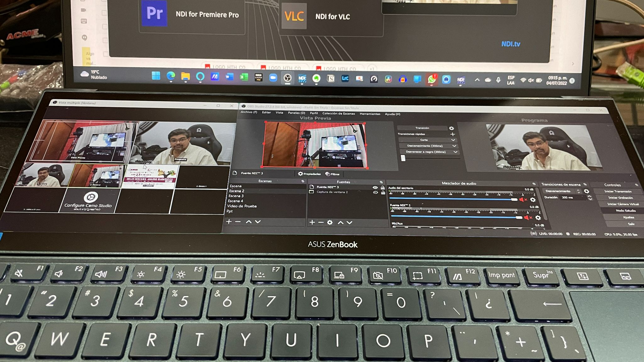Viewport: 644px width, 362px height.
Task: Move selected source down in Fuentes
Action: (x=349, y=222)
